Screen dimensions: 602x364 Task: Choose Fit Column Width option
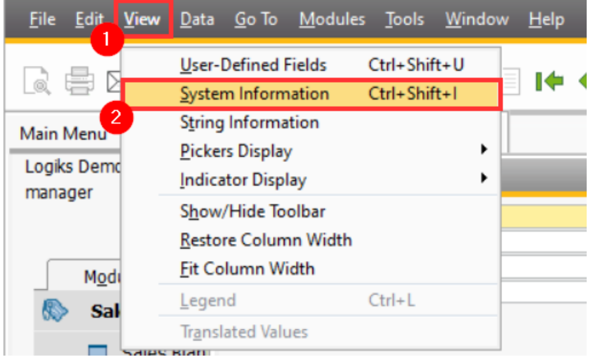pyautogui.click(x=247, y=269)
